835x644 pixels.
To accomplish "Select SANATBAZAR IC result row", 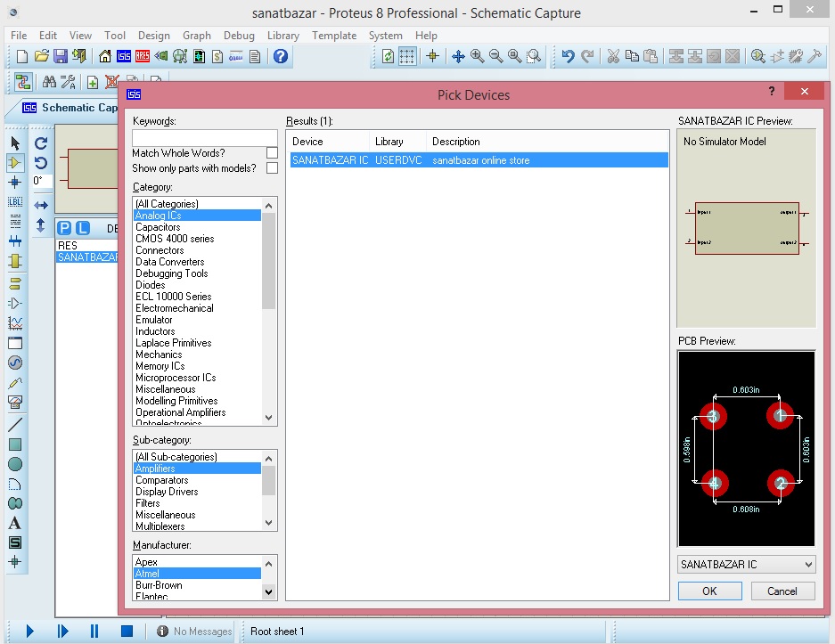I will coord(479,160).
